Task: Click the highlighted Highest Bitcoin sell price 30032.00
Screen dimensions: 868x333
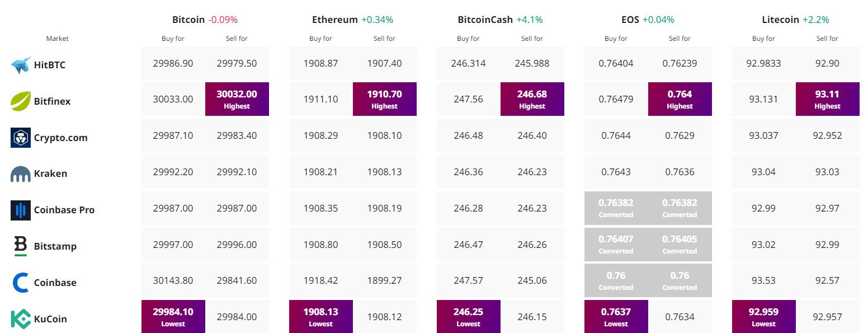Action: pyautogui.click(x=237, y=99)
